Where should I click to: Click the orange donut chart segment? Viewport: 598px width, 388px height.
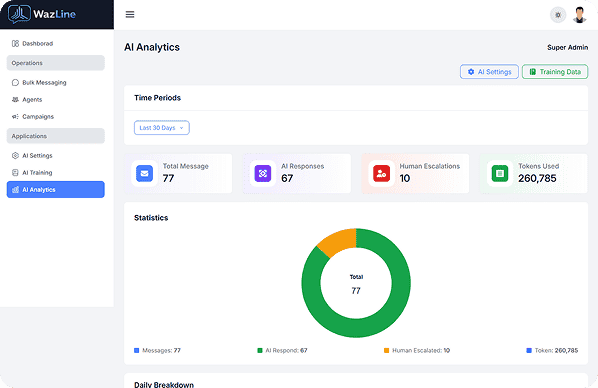[x=338, y=241]
